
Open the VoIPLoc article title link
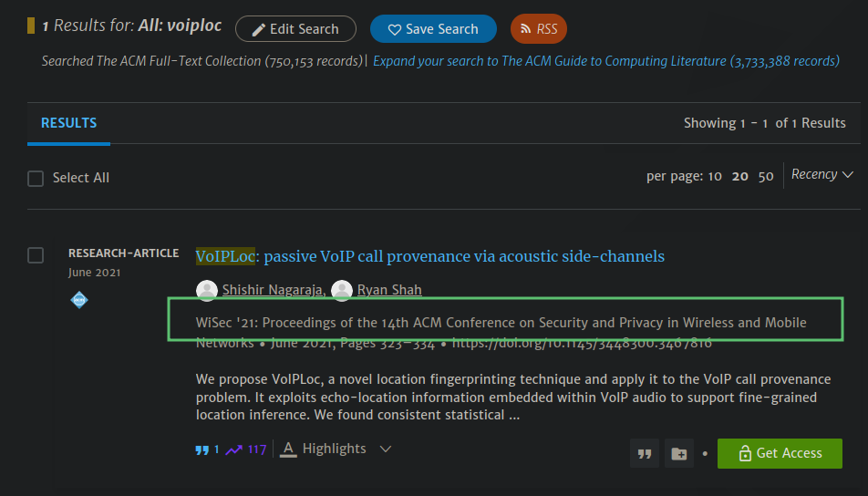(x=430, y=256)
